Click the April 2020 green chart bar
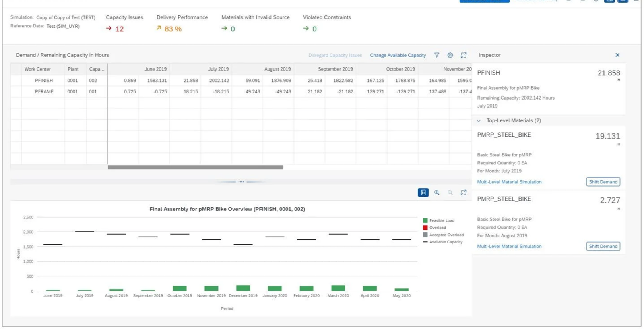Viewport: 644px width, 330px height. tap(370, 288)
